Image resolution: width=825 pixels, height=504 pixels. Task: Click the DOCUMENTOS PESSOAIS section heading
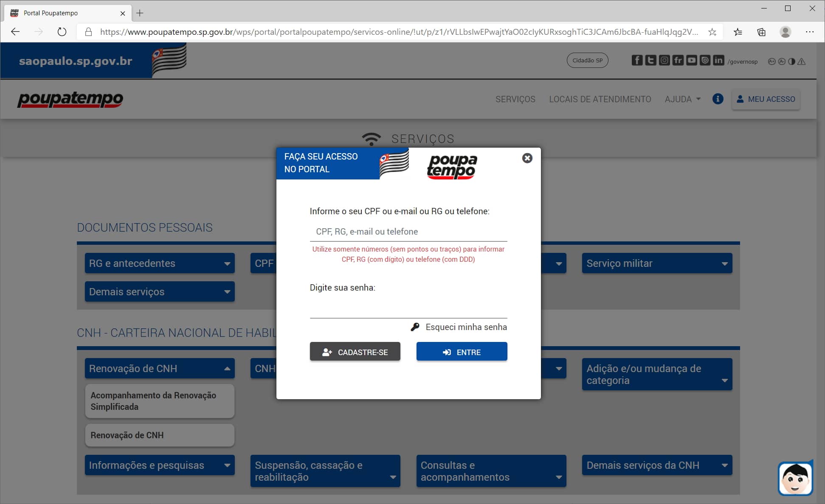pyautogui.click(x=145, y=227)
